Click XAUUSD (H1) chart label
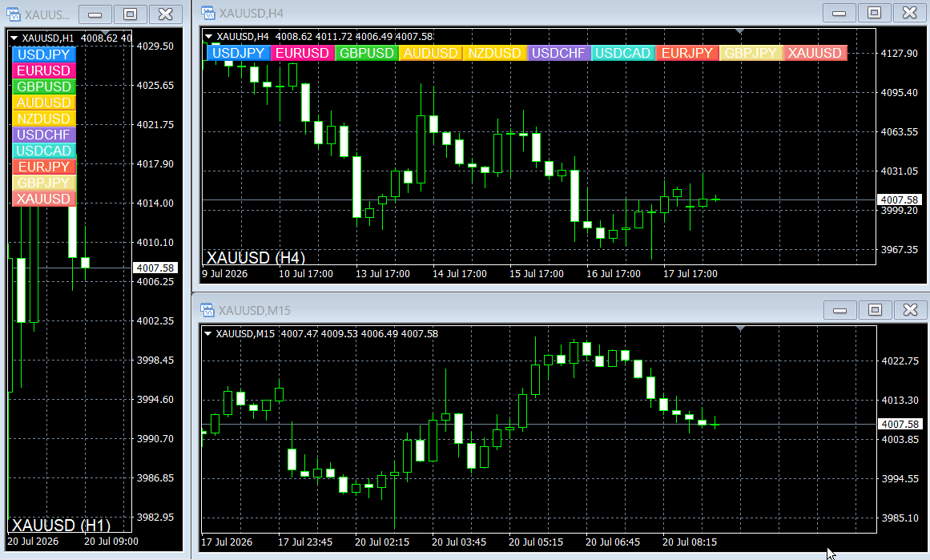Viewport: 930px width, 560px height. click(61, 525)
